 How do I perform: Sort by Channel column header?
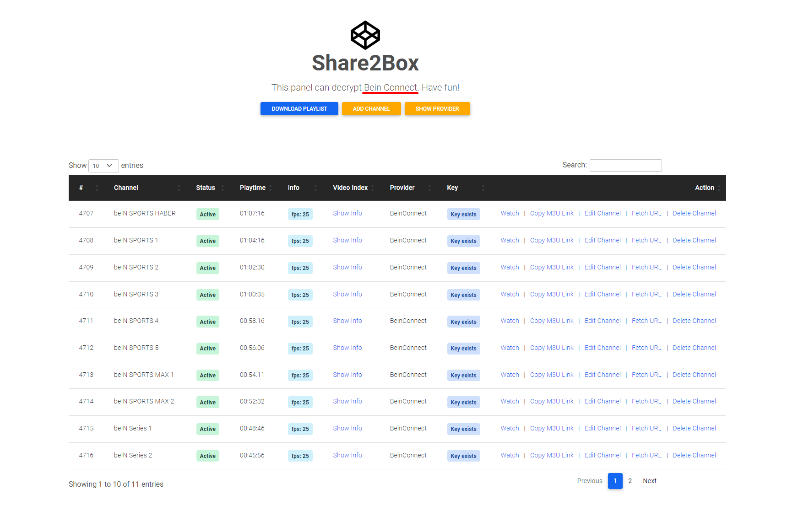pos(147,188)
